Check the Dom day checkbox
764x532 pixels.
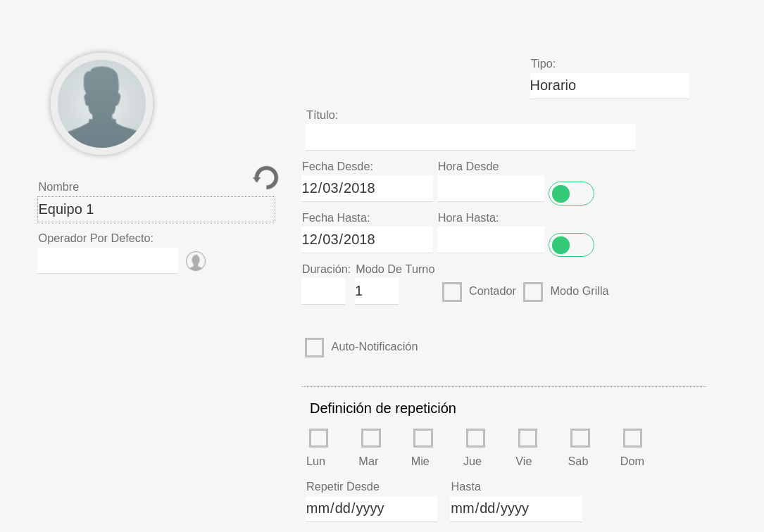click(632, 438)
